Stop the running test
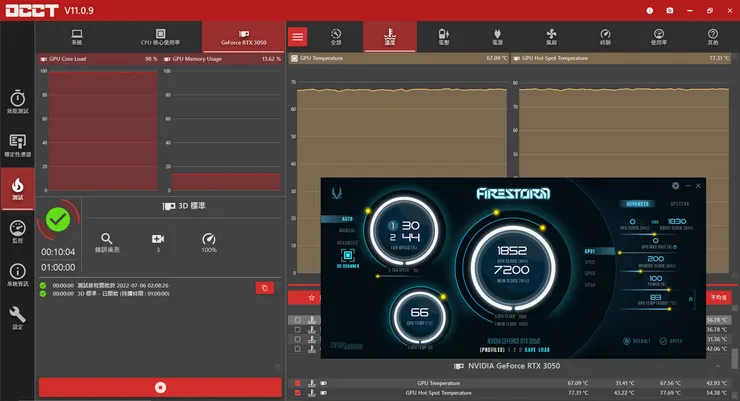The height and width of the screenshot is (401, 740). coord(160,387)
